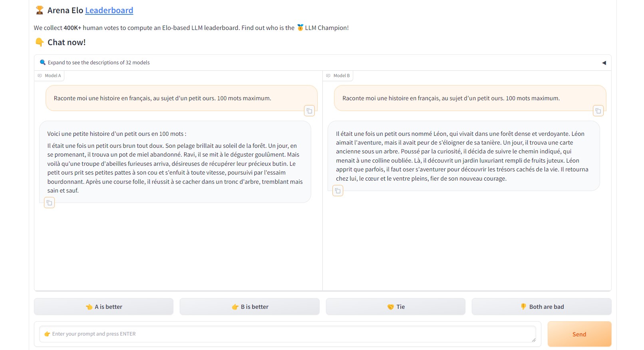
Task: Copy Model A's user prompt message
Action: [x=309, y=111]
